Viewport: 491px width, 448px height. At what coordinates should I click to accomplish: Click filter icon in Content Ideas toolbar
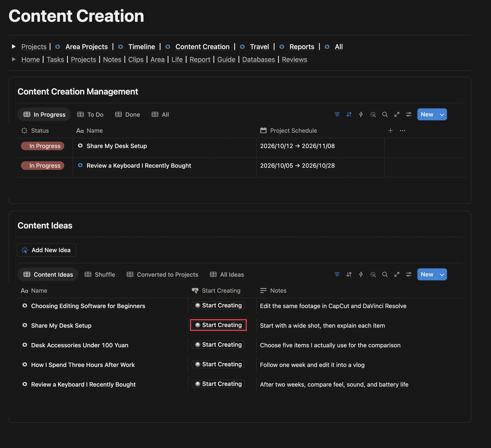(337, 274)
